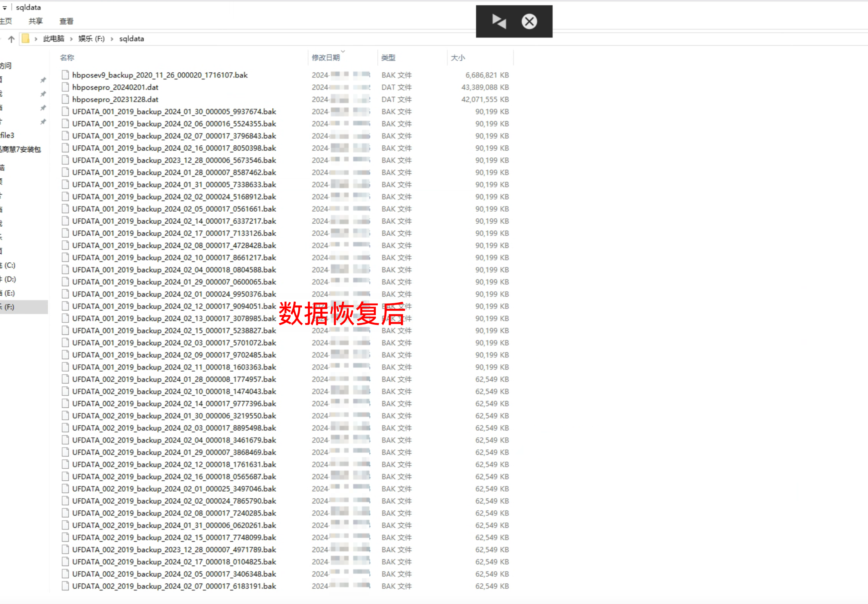Select the (F:) drive in sidebar
The height and width of the screenshot is (604, 868).
(9, 307)
